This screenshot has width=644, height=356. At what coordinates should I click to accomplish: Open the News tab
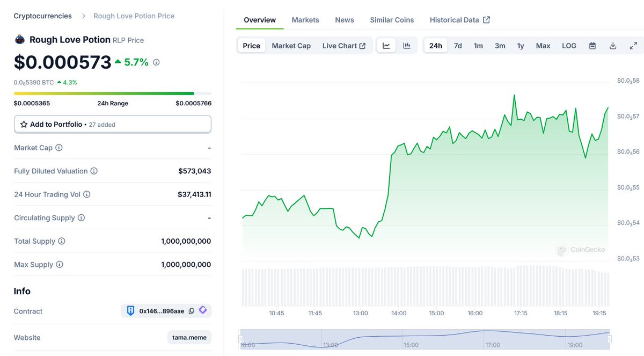[x=345, y=20]
